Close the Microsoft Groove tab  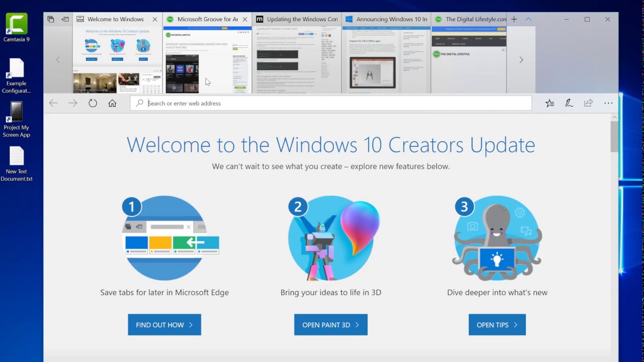[245, 19]
